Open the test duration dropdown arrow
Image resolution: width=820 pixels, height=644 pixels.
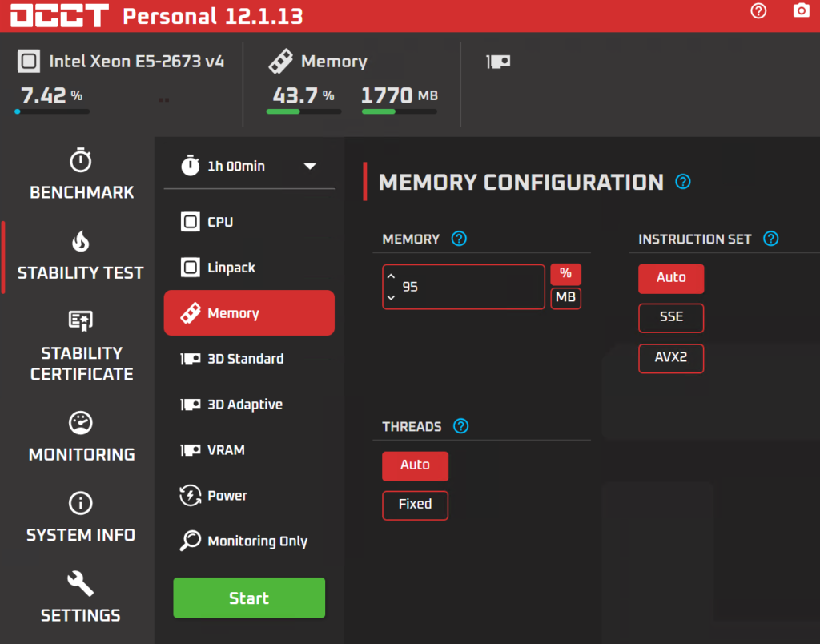click(310, 167)
